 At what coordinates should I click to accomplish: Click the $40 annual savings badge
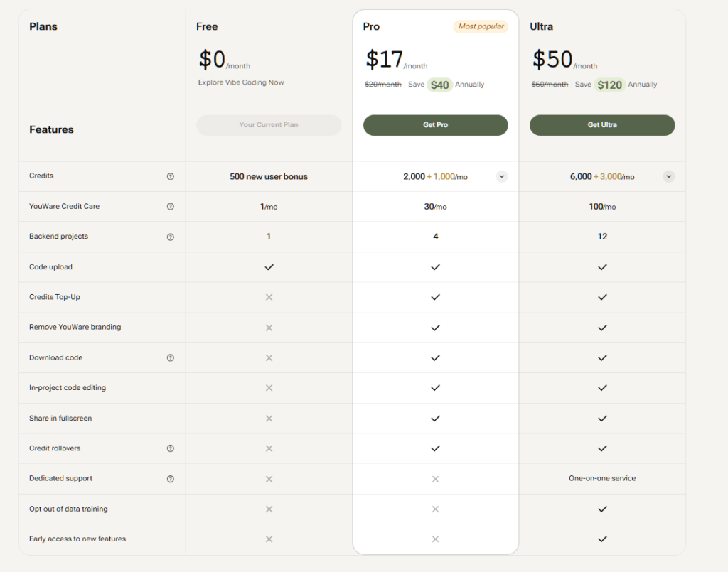(440, 85)
